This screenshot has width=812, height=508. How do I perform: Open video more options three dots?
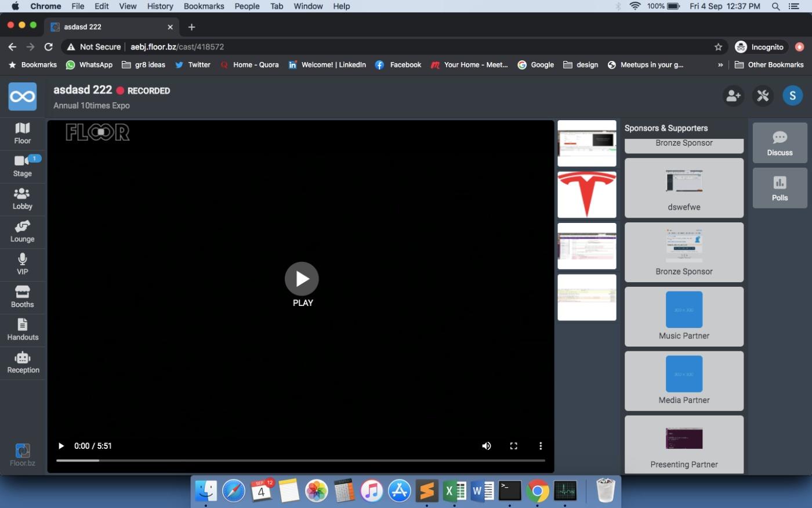point(541,446)
